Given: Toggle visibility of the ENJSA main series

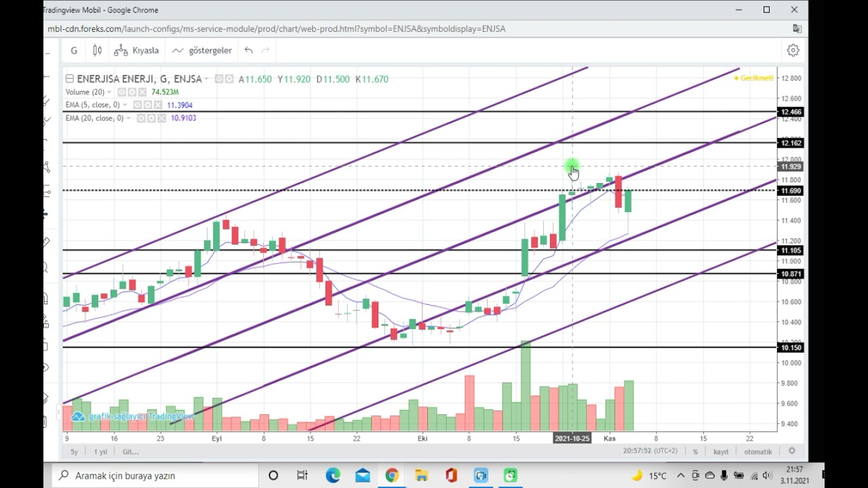Looking at the screenshot, I should point(219,79).
